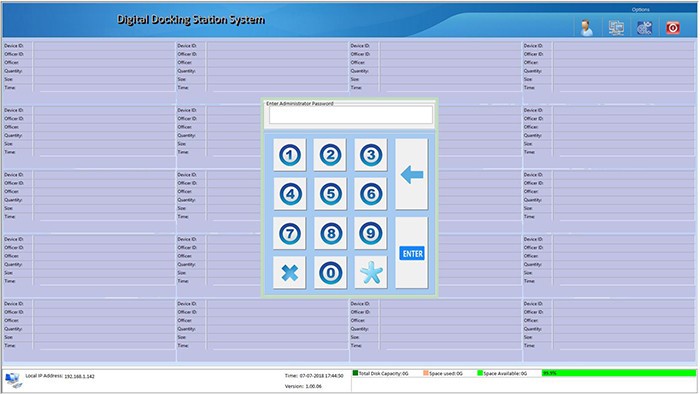This screenshot has height=394, width=700.
Task: Tap the number 2 keypad key
Action: [x=330, y=155]
